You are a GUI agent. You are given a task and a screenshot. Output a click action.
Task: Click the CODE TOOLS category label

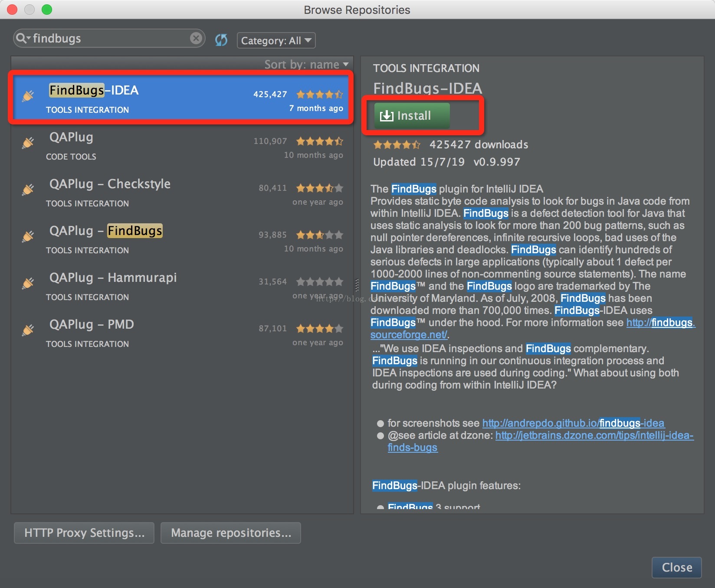pyautogui.click(x=71, y=157)
